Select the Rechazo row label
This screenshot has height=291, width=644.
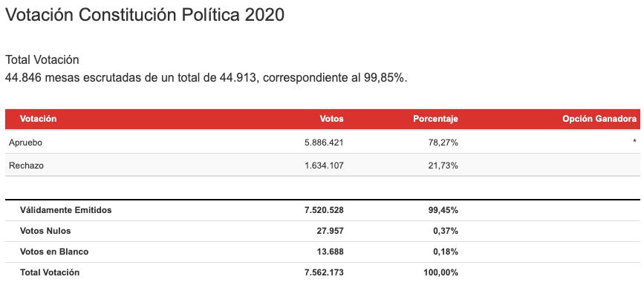click(26, 166)
